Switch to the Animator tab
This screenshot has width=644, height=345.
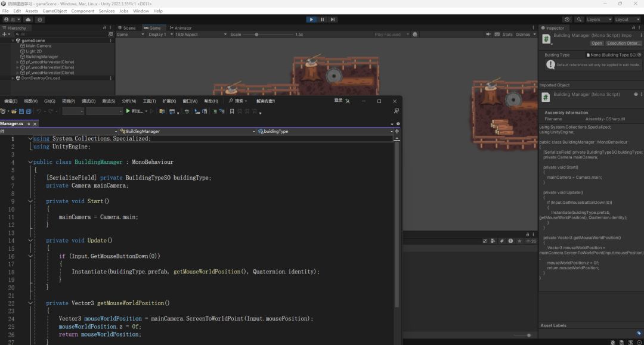179,28
